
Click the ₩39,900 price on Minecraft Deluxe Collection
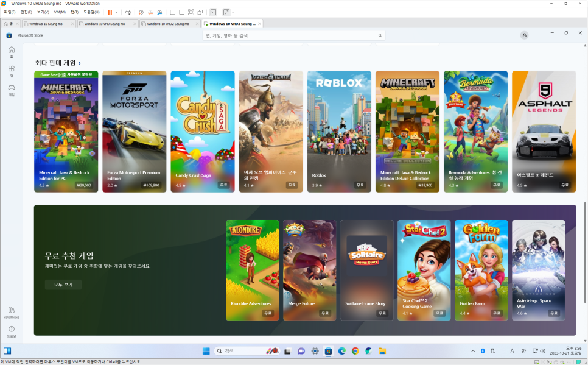point(425,185)
